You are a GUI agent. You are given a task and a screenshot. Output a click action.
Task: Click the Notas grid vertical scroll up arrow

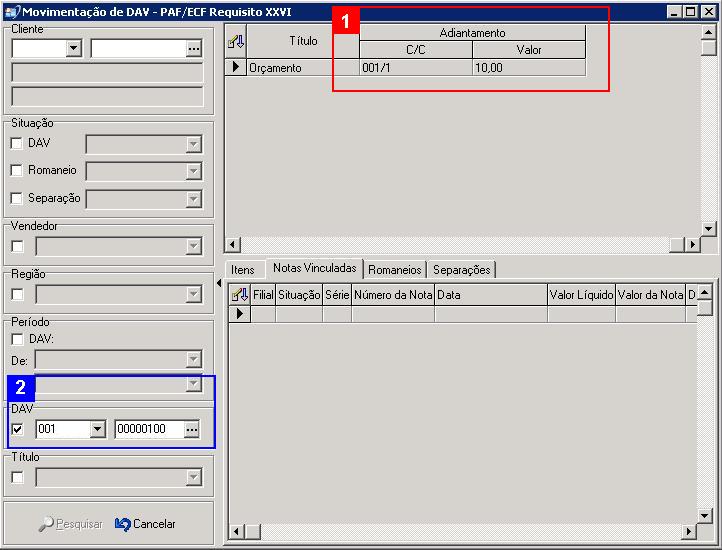coord(705,293)
